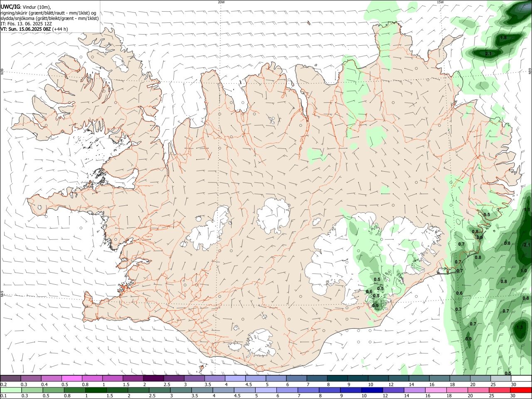
Task: Click the '1.0' precipitation value on the map
Action: pyautogui.click(x=524, y=271)
